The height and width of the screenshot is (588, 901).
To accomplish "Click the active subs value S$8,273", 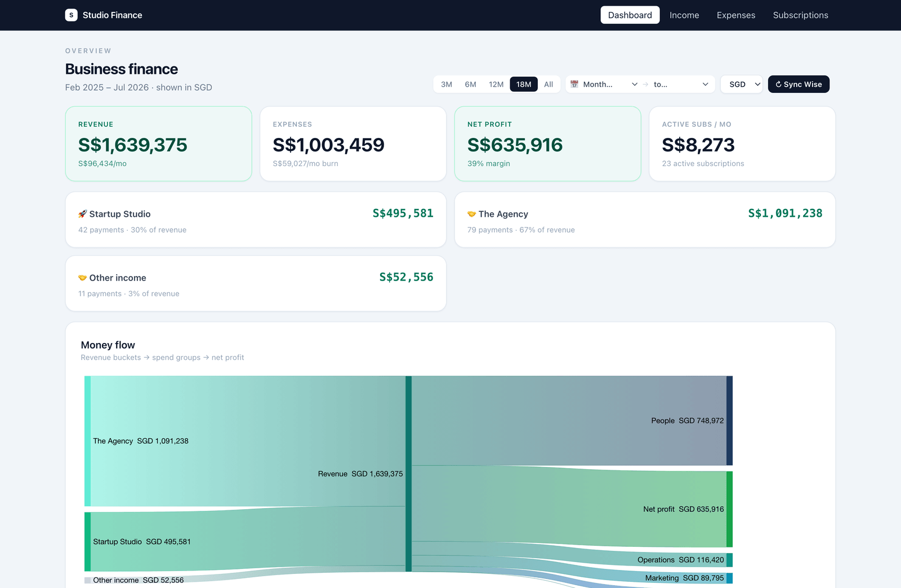I will [x=698, y=145].
